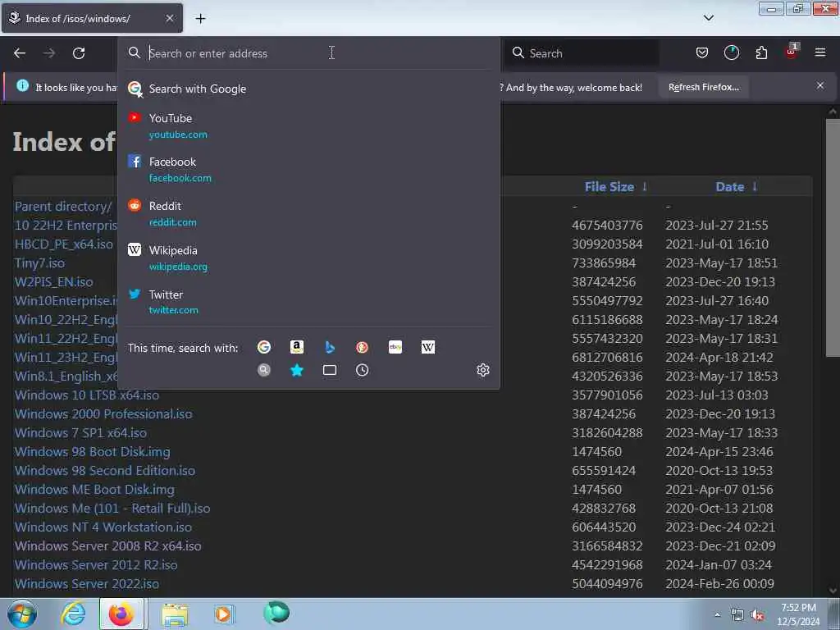Click the Refresh Firefox… button
This screenshot has height=630, width=840.
pos(703,87)
